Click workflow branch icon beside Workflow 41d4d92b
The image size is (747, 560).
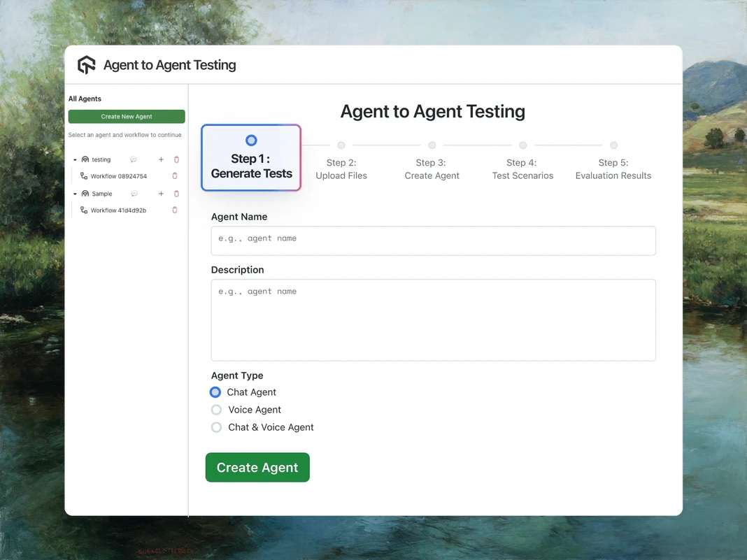(x=84, y=210)
